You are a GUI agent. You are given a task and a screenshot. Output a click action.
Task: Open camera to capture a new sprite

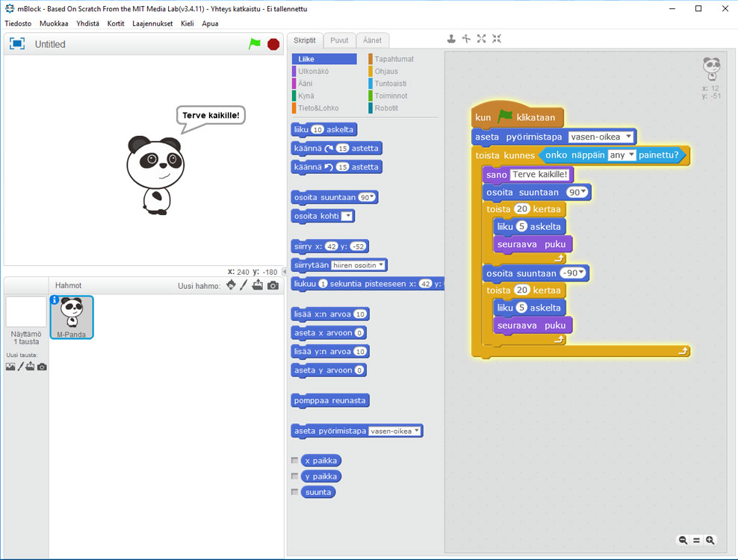pyautogui.click(x=273, y=285)
